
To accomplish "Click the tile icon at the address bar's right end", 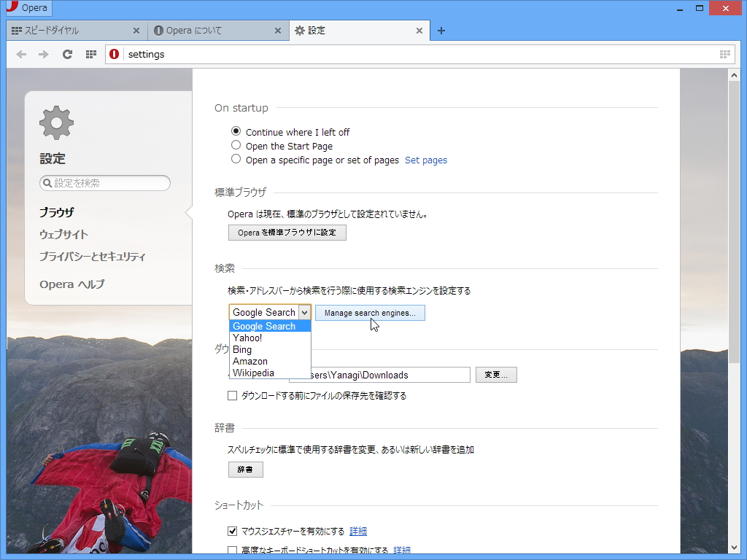I will coord(724,54).
